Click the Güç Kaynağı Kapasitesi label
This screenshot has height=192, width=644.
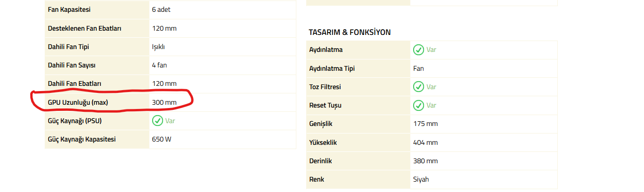pyautogui.click(x=82, y=139)
